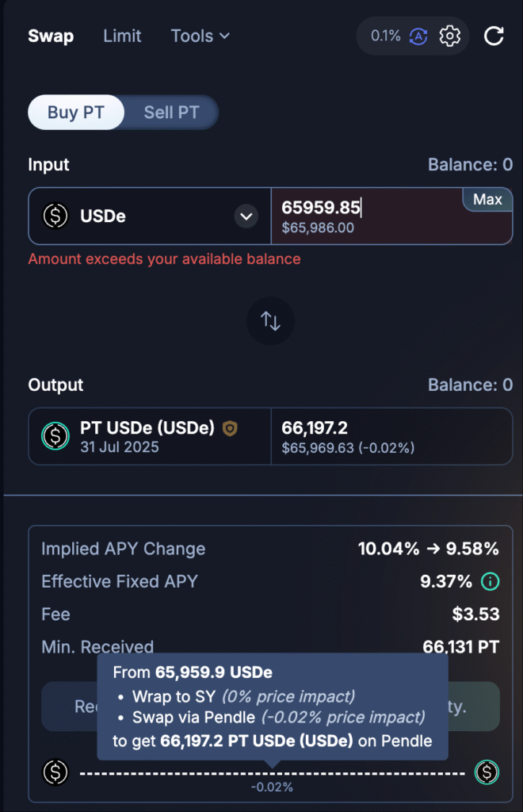Expand the USDe token selector chevron
This screenshot has height=812, width=523.
(x=246, y=216)
